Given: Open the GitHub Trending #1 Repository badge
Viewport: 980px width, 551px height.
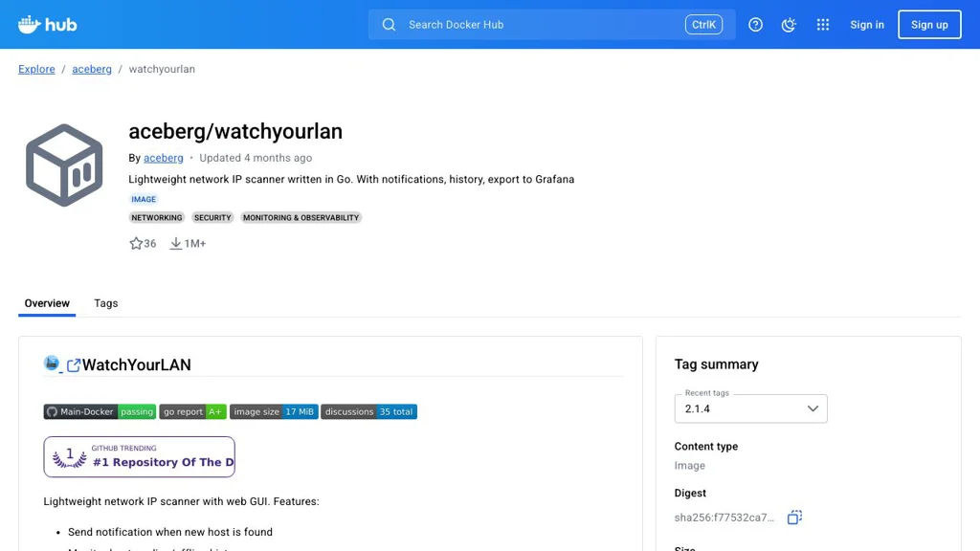Looking at the screenshot, I should click(x=140, y=456).
